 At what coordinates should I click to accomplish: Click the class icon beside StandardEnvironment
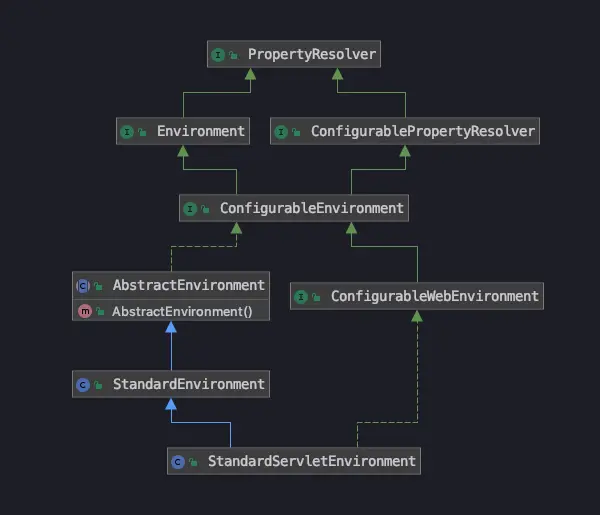click(x=83, y=385)
